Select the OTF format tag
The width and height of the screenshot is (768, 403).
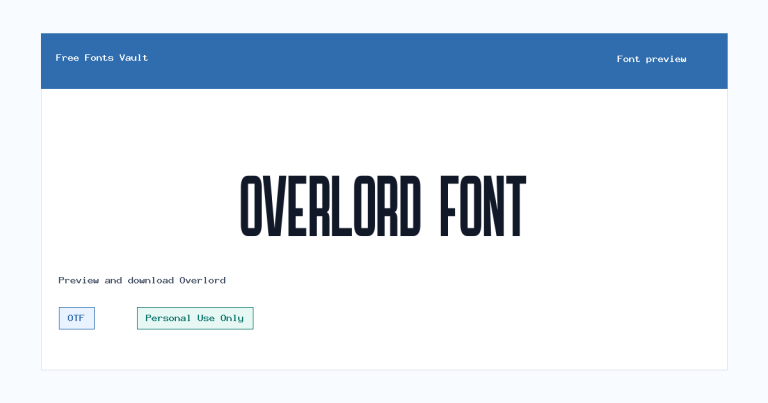pos(77,318)
